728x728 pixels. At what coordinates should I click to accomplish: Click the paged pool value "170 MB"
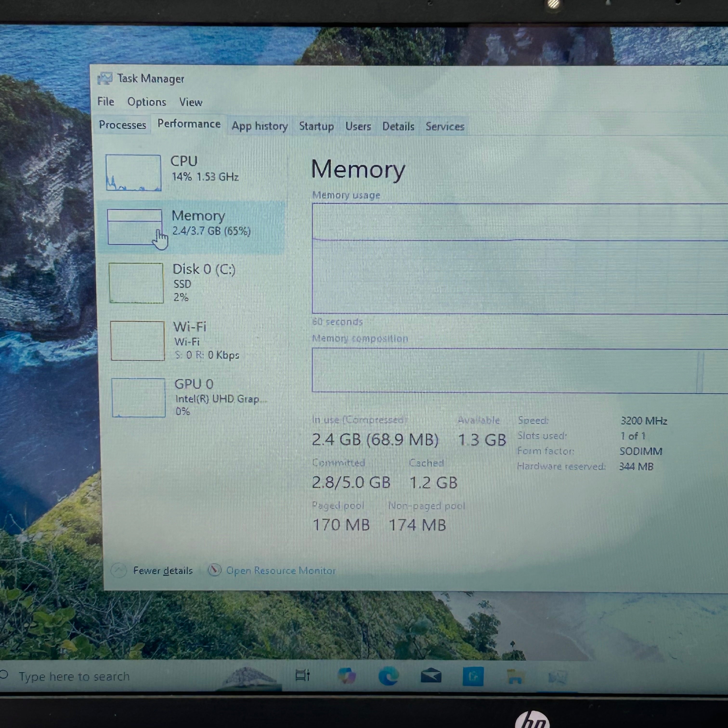(341, 525)
